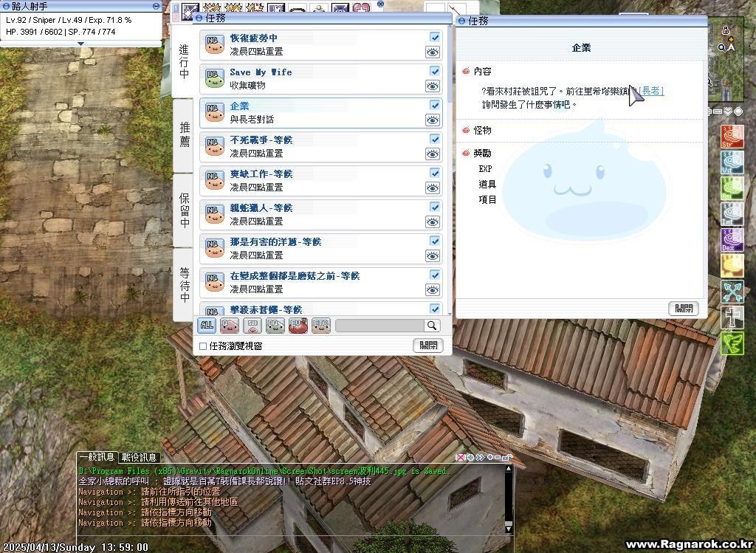756x553 pixels.
Task: Toggle eye icon for 恢復疲勞中 quest
Action: tap(433, 52)
